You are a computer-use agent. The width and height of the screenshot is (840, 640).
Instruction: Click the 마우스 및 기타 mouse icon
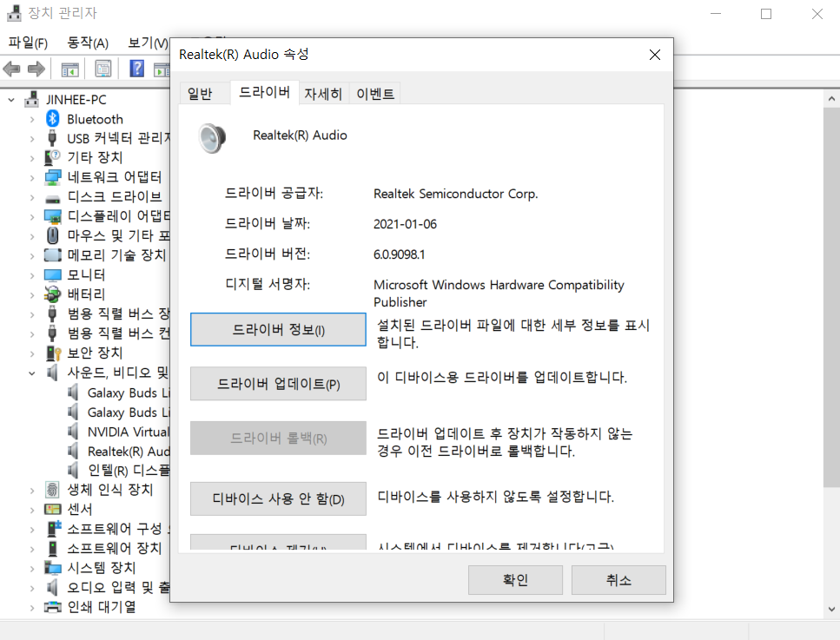point(52,235)
